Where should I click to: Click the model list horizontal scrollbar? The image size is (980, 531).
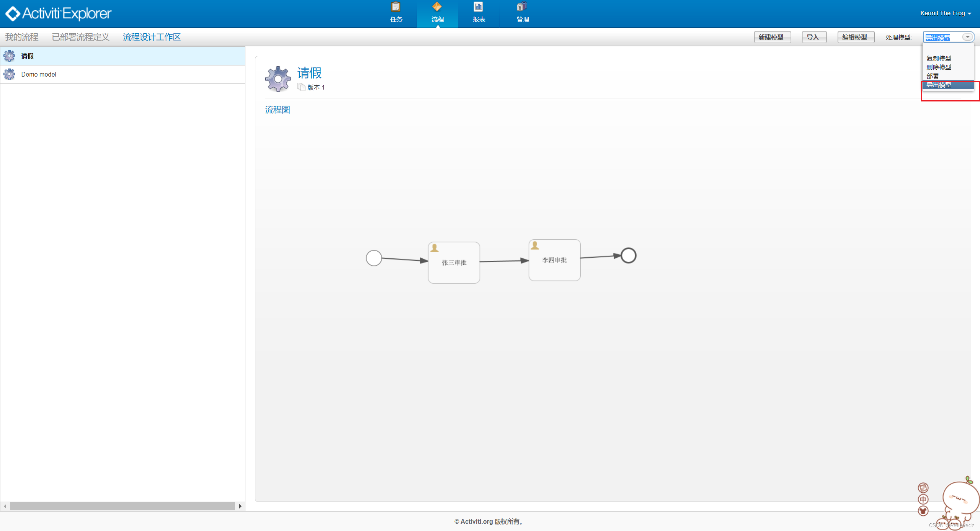[122, 506]
